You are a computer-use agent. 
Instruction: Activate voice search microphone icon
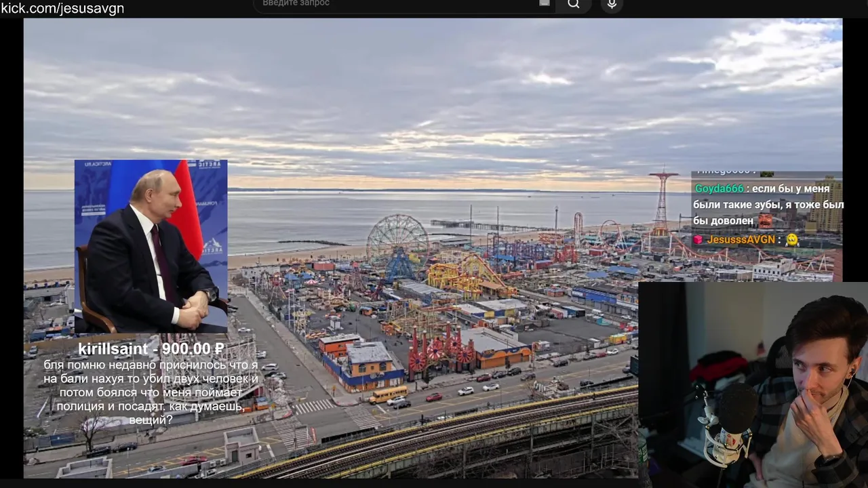(612, 4)
